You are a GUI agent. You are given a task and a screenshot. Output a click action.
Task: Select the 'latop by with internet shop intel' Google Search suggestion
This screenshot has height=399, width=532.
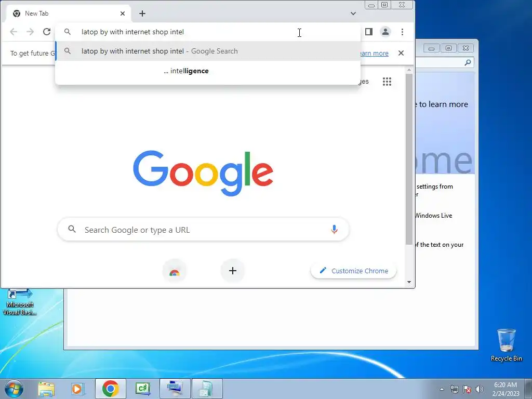click(x=208, y=51)
